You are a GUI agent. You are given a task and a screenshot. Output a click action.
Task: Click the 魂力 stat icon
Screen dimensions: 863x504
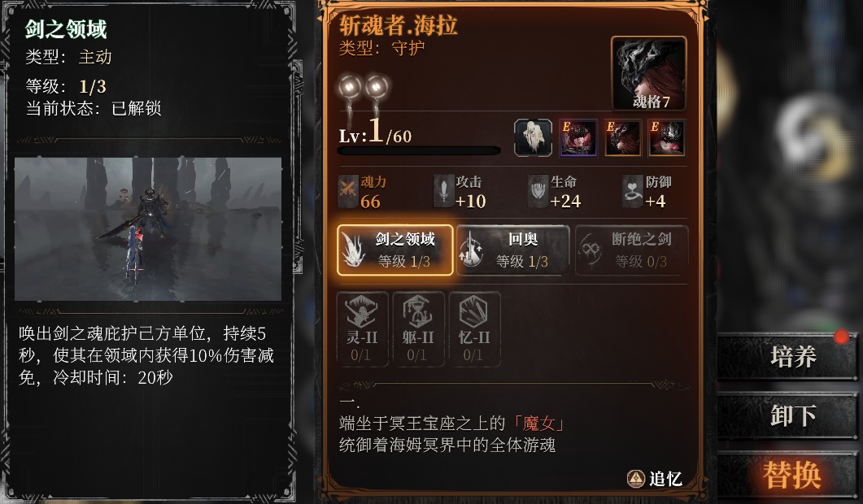coord(348,192)
